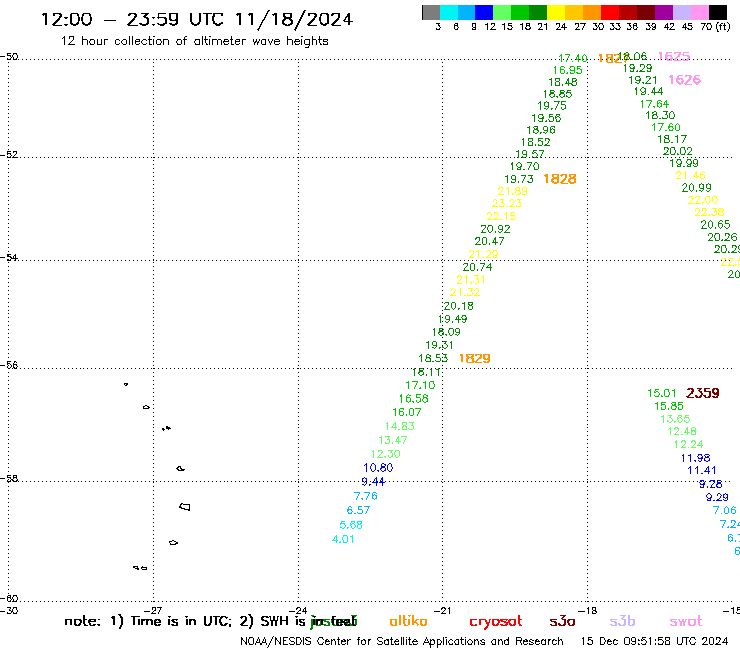This screenshot has width=740, height=650.
Task: Click the wave height value 5.68
Action: click(x=351, y=525)
